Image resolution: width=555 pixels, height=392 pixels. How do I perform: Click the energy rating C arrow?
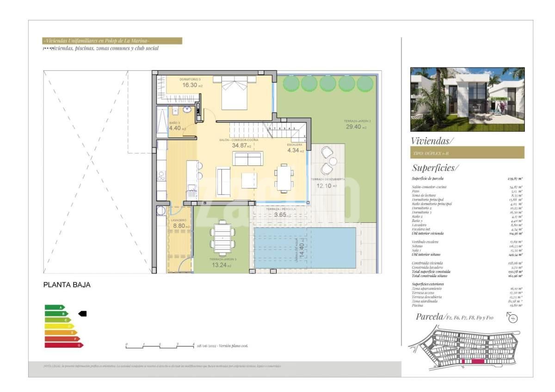pos(58,320)
